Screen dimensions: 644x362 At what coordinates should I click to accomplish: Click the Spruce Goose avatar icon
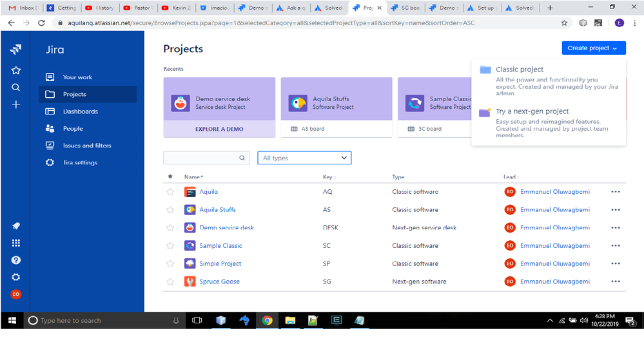[x=190, y=281]
